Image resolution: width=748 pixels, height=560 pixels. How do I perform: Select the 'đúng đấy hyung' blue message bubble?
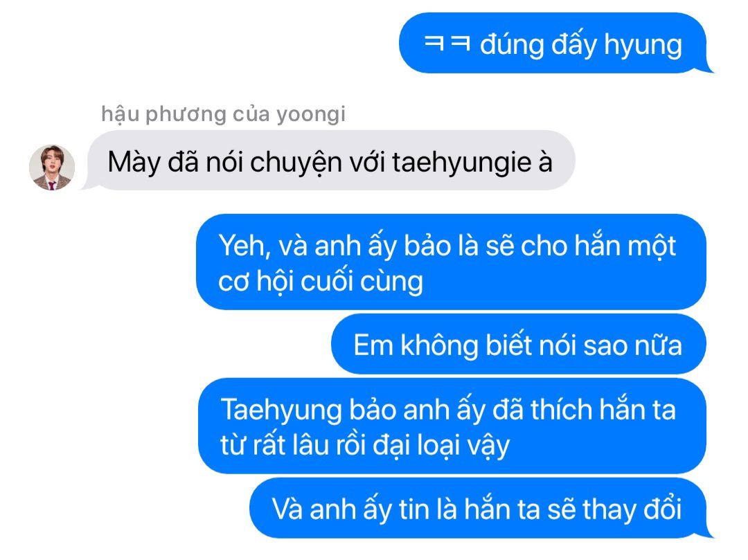pos(555,44)
